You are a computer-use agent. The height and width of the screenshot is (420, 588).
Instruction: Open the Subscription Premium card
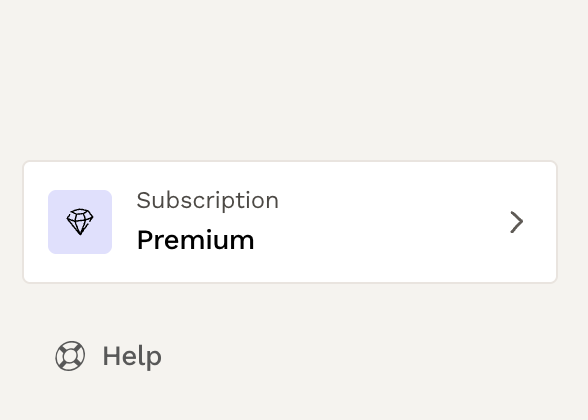coord(290,222)
